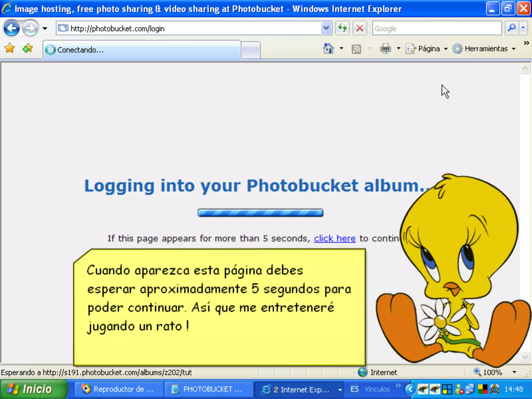This screenshot has height=399, width=532.
Task: Expand the zoom level 100% dropdown
Action: pyautogui.click(x=514, y=372)
